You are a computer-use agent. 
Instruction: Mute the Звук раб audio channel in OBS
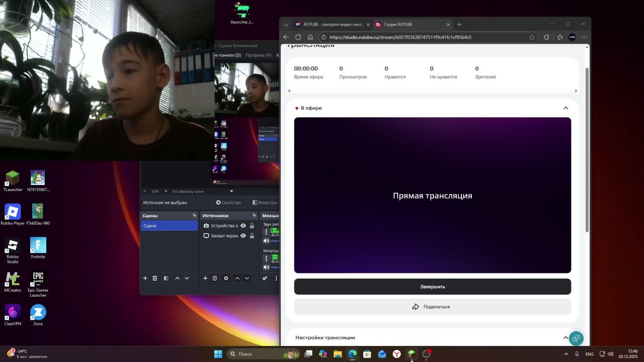[x=266, y=241]
